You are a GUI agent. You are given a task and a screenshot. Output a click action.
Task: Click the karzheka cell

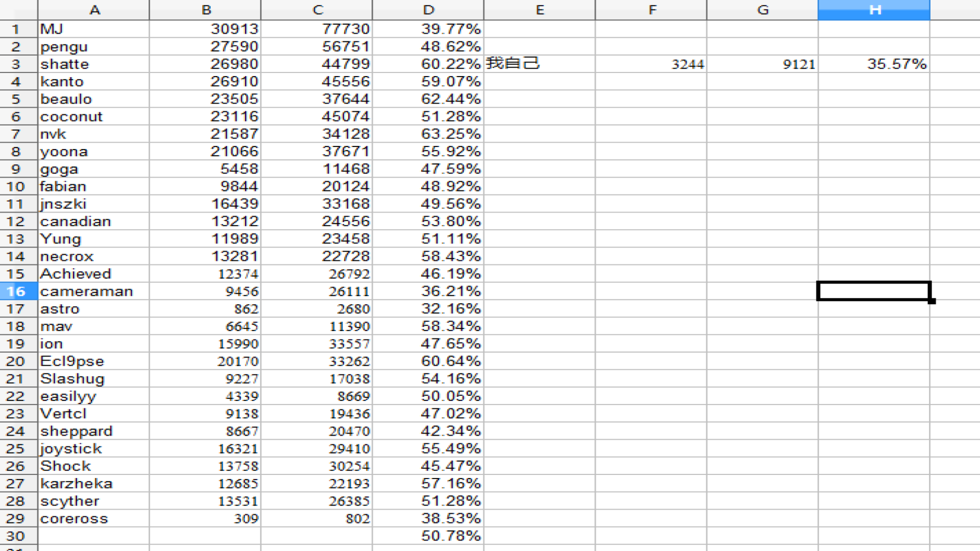point(94,484)
